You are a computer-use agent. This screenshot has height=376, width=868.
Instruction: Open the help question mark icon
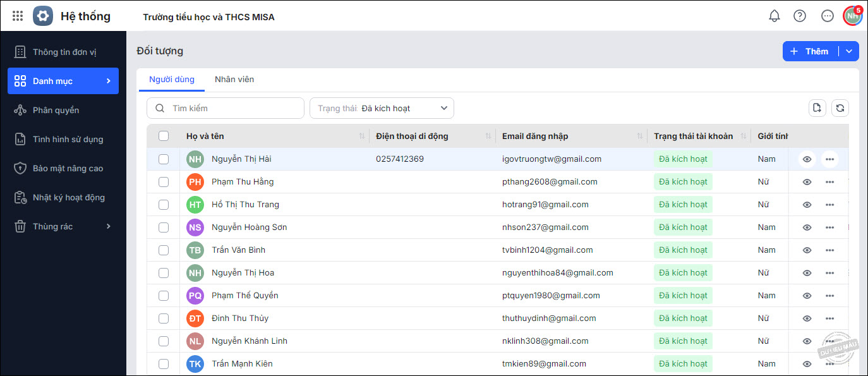tap(800, 16)
